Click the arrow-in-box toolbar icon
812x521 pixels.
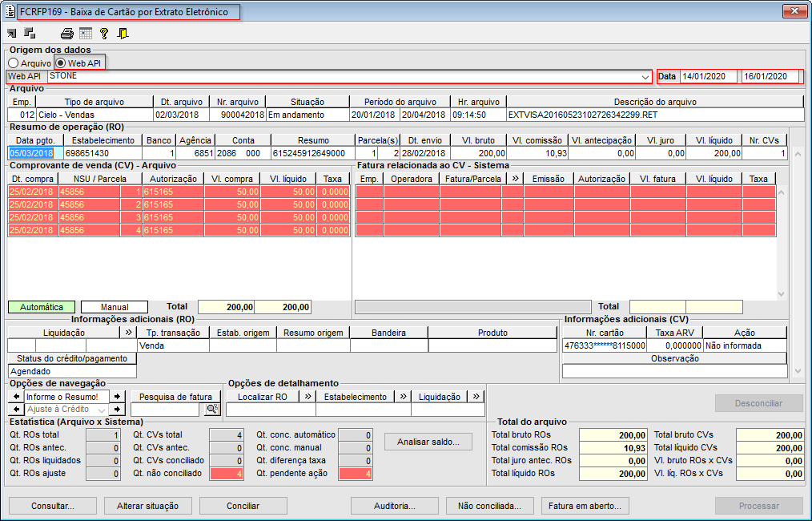pyautogui.click(x=11, y=34)
